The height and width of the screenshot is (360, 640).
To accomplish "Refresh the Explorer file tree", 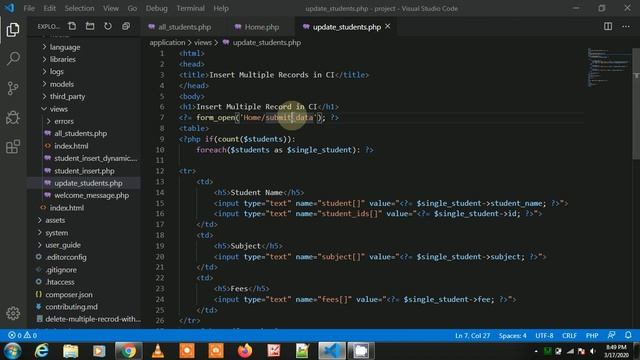I will [108, 27].
